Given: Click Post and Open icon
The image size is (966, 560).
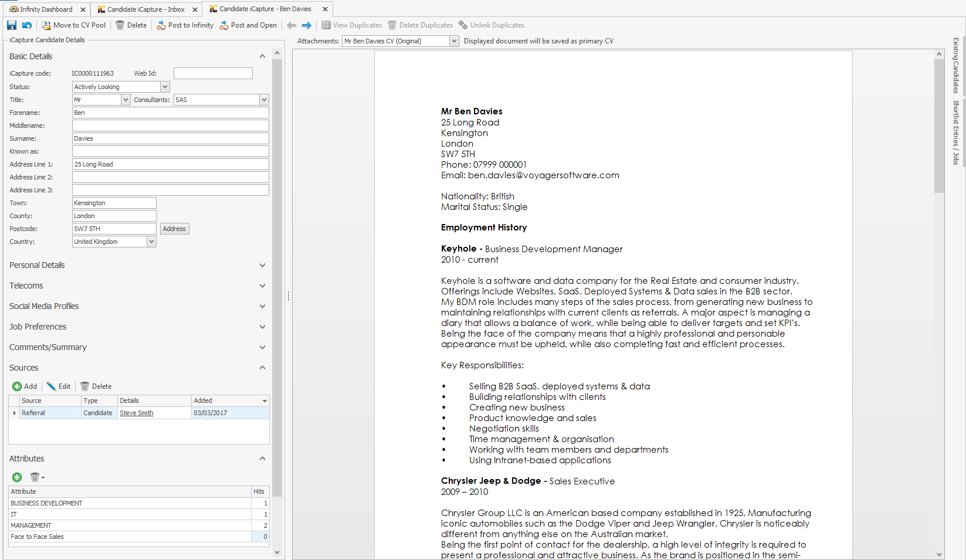Looking at the screenshot, I should (224, 25).
